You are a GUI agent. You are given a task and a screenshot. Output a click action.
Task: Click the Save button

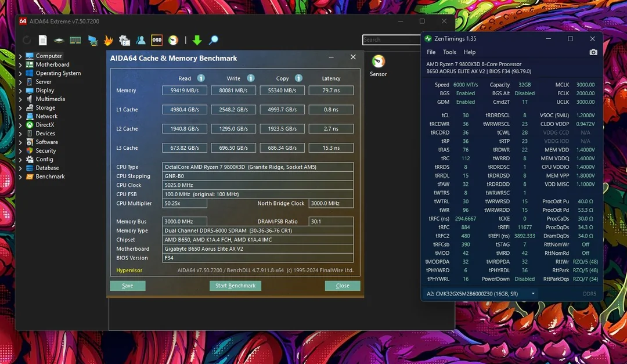click(128, 286)
